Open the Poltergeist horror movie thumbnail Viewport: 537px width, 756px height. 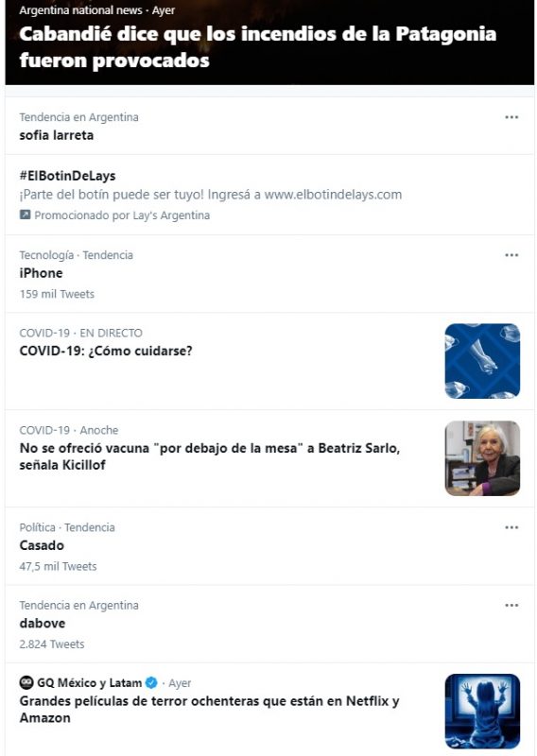click(x=482, y=712)
